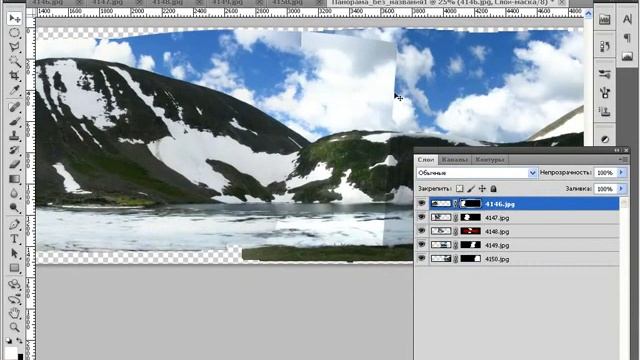Toggle lock transparent pixels

click(x=460, y=189)
